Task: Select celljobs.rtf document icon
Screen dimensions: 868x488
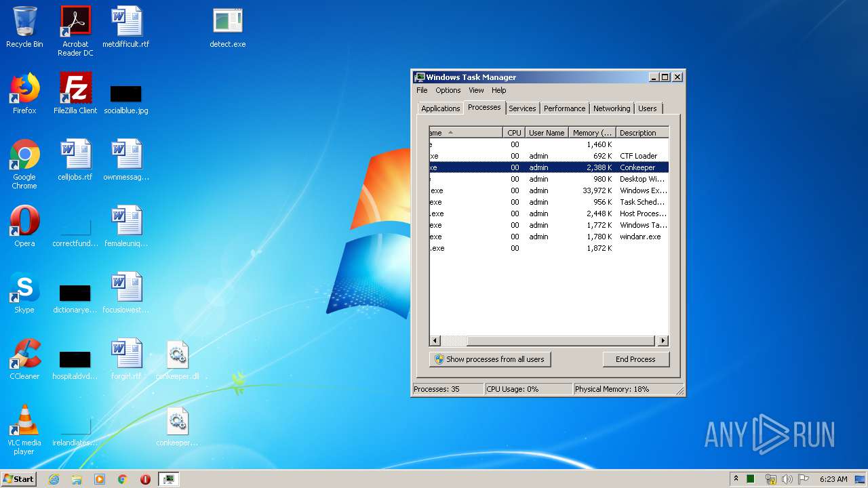Action: (x=75, y=160)
